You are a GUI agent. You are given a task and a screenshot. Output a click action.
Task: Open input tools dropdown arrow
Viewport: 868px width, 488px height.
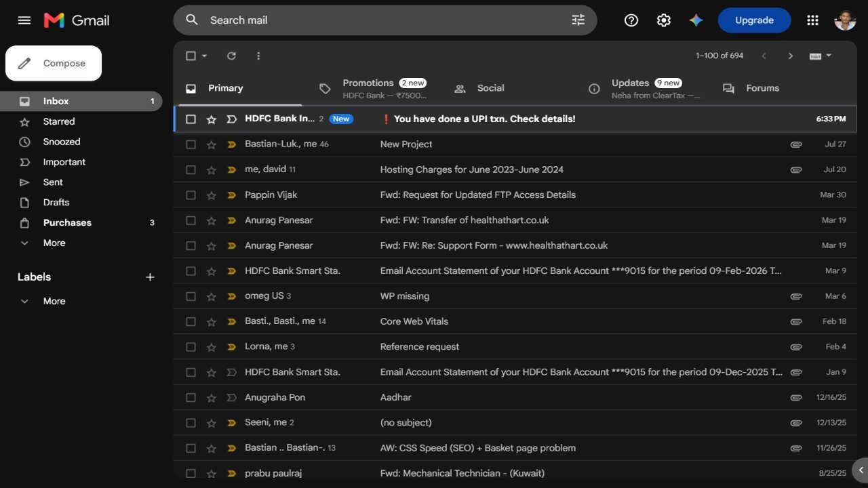tap(829, 56)
